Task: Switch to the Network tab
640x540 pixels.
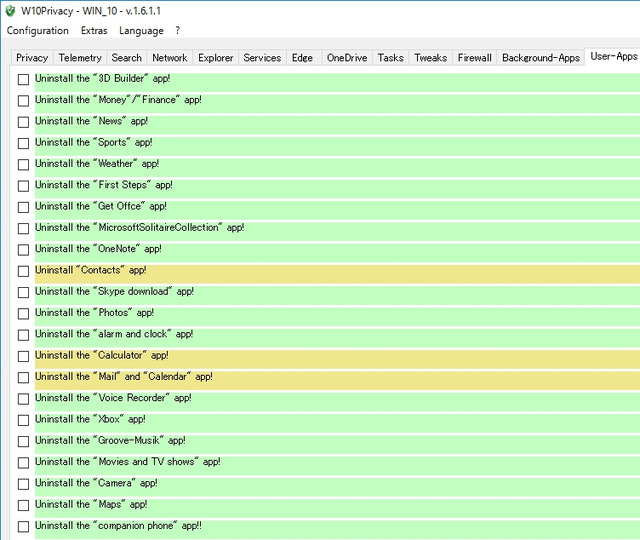Action: (x=170, y=58)
